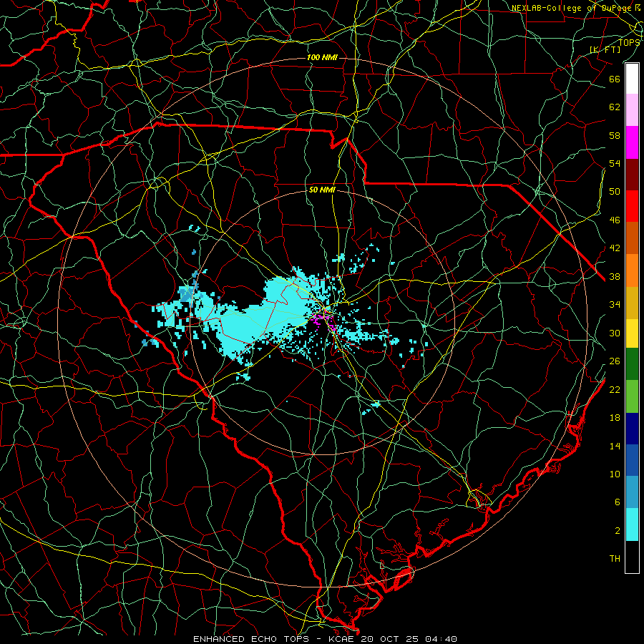Image resolution: width=644 pixels, height=644 pixels.
Task: Click the 'KCAE' station ID in caption
Action: point(343,639)
